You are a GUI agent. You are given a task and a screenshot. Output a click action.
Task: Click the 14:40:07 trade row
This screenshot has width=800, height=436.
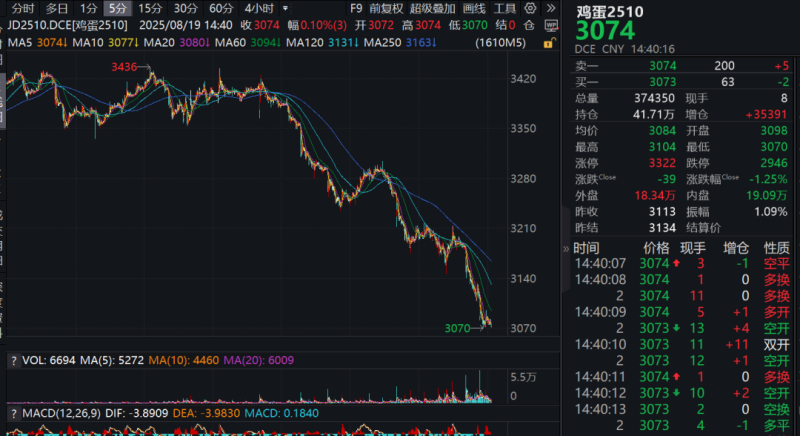pos(682,264)
